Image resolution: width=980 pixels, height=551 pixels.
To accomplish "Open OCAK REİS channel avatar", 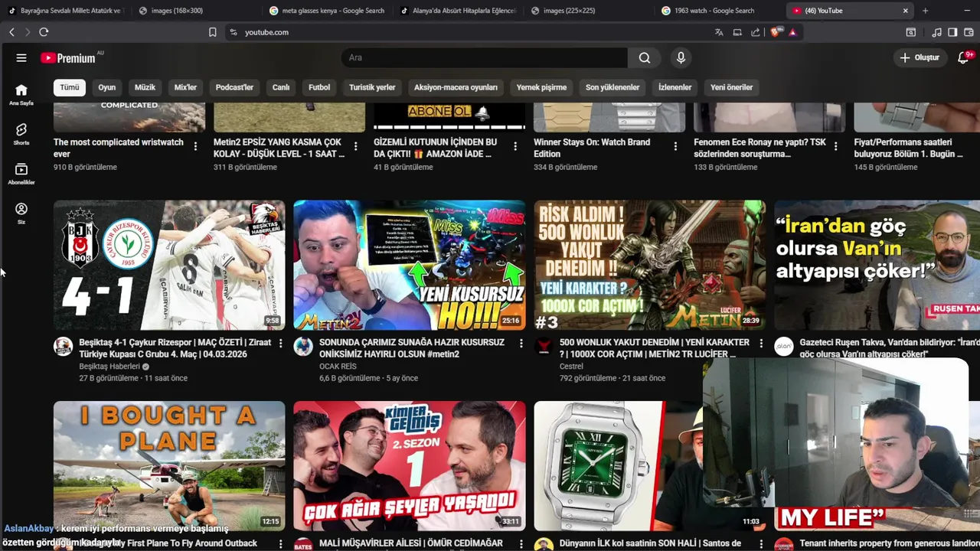I will pyautogui.click(x=303, y=347).
